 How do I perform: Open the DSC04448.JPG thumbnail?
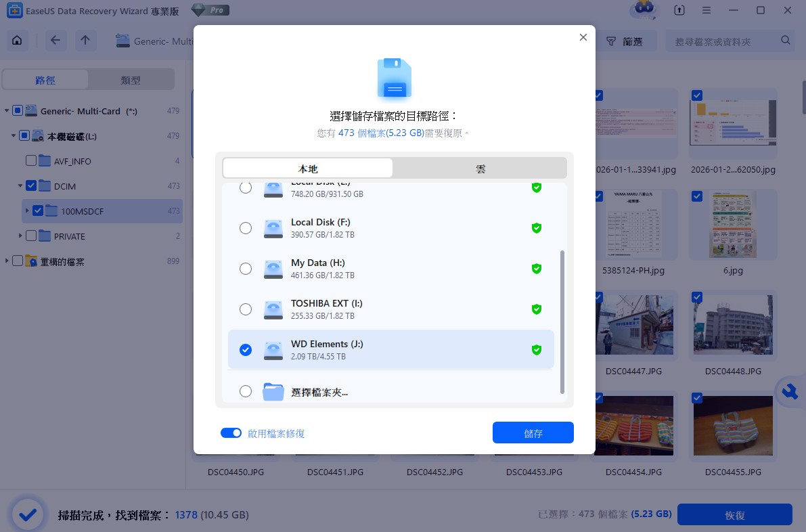pyautogui.click(x=733, y=326)
